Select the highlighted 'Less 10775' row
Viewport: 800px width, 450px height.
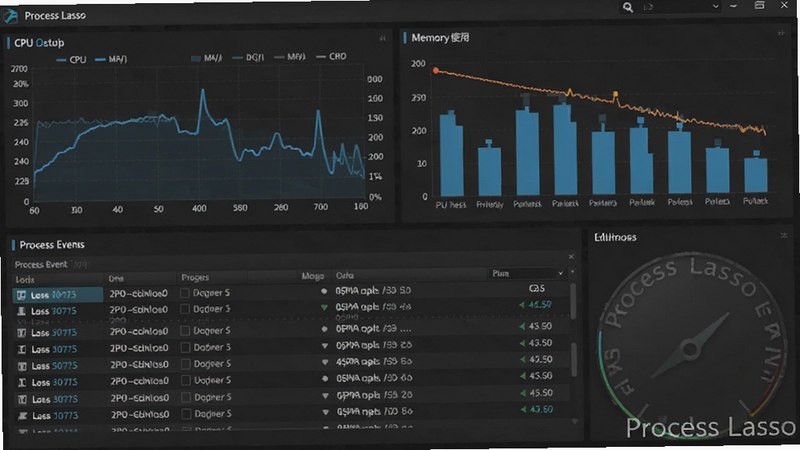[58, 295]
